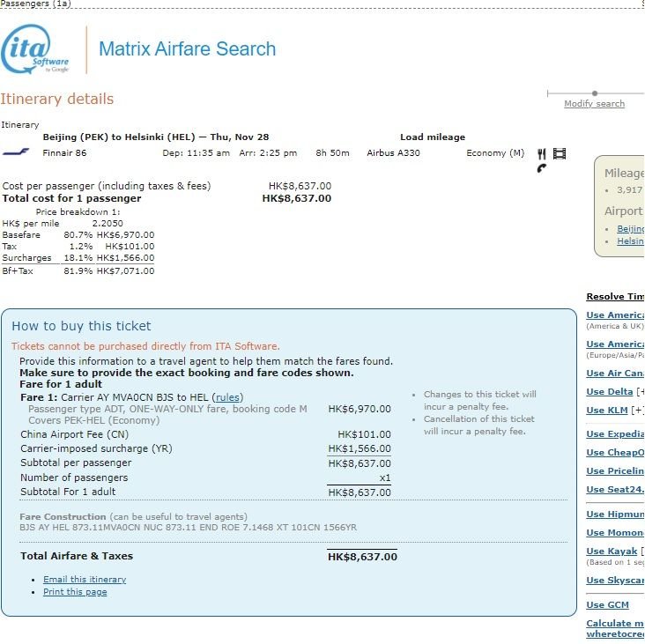Viewport: 645px width, 644px height.
Task: Open the Beijing airport link
Action: pyautogui.click(x=630, y=229)
